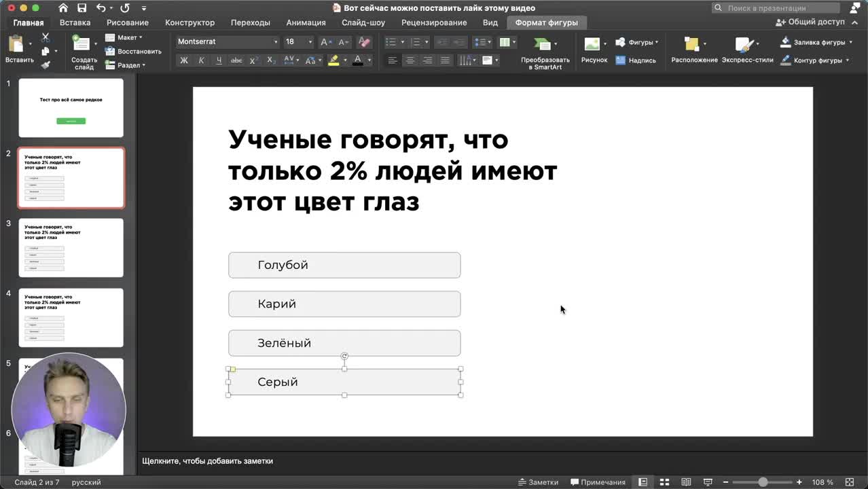The height and width of the screenshot is (489, 868).
Task: Click the Поиск в презентации search field
Action: [776, 8]
